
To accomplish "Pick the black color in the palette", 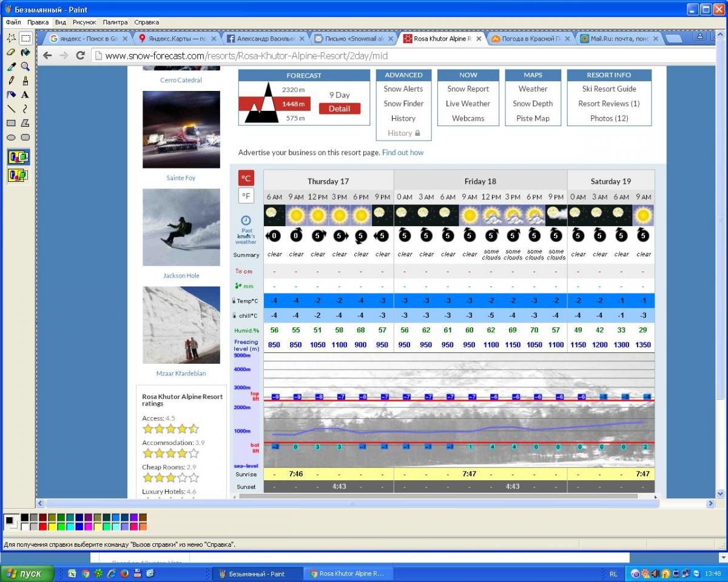I will [x=24, y=518].
